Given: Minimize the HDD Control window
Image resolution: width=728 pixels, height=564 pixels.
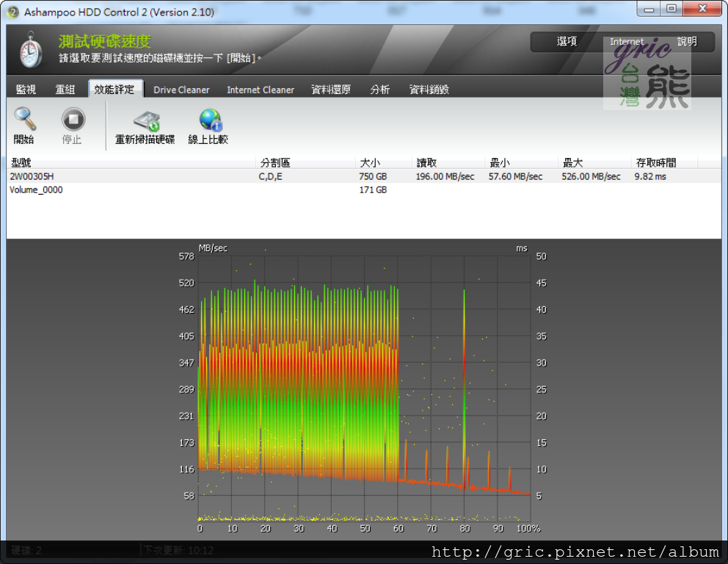Looking at the screenshot, I should pos(649,8).
